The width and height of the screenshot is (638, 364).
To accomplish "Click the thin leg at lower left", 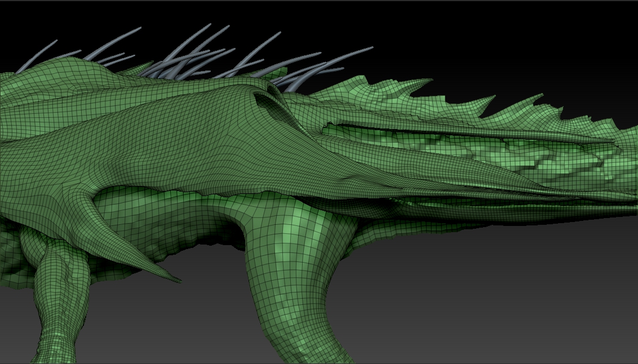I will (61, 301).
